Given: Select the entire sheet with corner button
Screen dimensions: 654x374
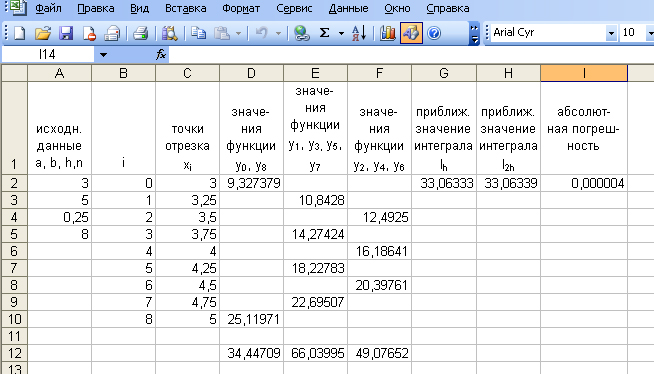Looking at the screenshot, I should click(15, 73).
